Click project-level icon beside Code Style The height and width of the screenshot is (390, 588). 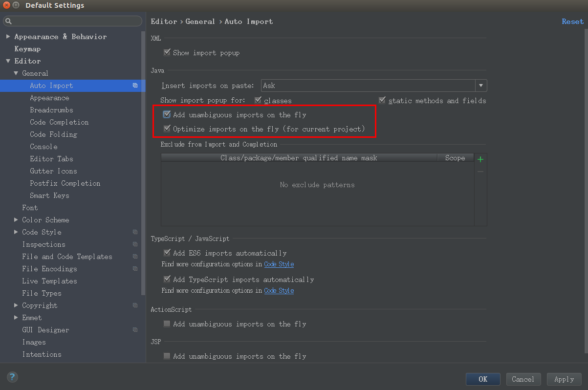click(135, 232)
